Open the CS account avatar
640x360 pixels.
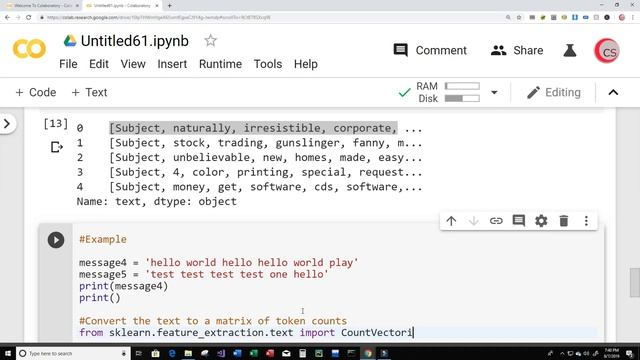click(607, 51)
